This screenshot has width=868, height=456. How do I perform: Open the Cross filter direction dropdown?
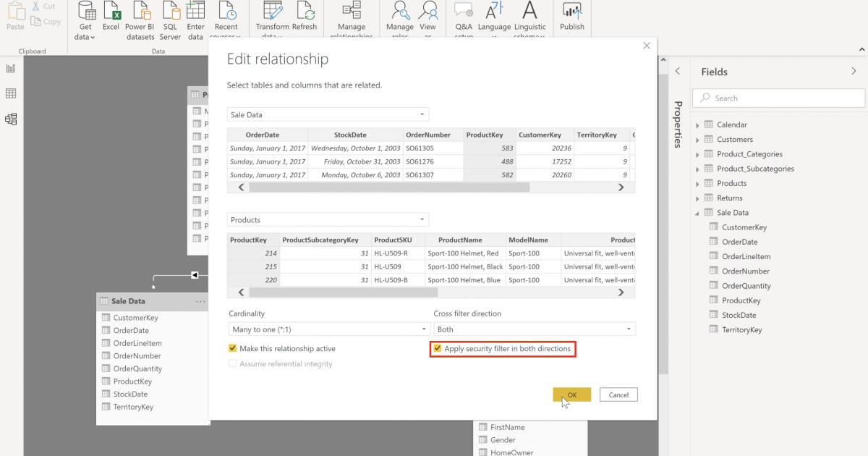[629, 329]
